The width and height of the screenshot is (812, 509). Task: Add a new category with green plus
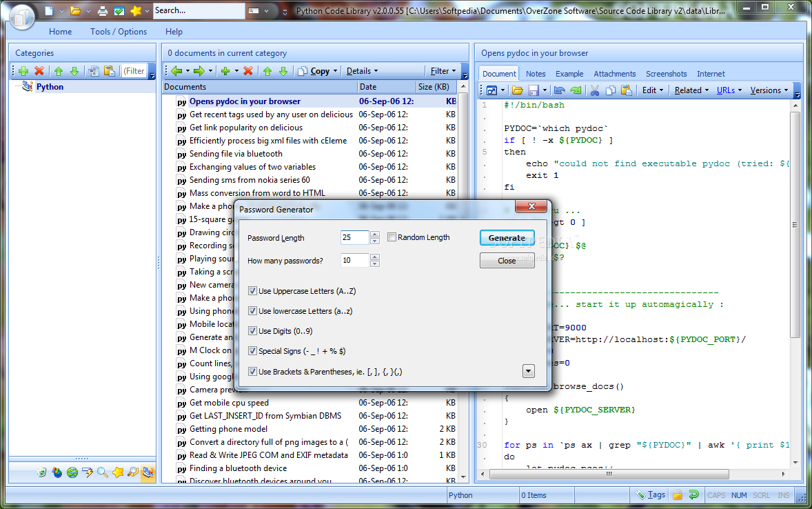[x=23, y=71]
